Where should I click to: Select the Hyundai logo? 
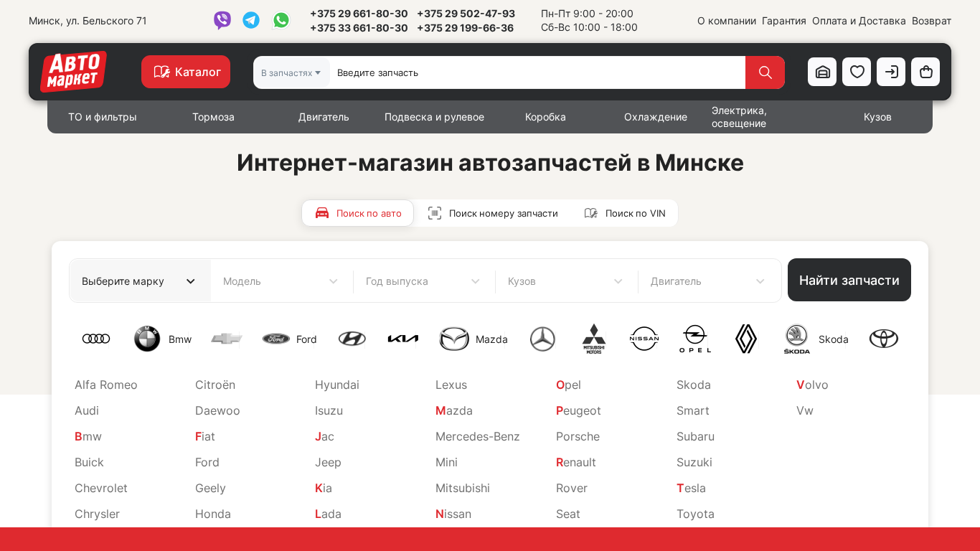tap(352, 339)
